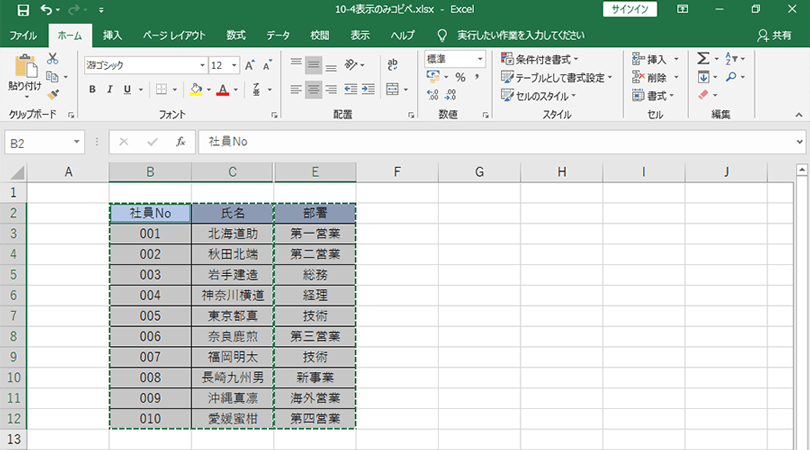Toggle italic formatting
This screenshot has width=810, height=450.
[110, 89]
